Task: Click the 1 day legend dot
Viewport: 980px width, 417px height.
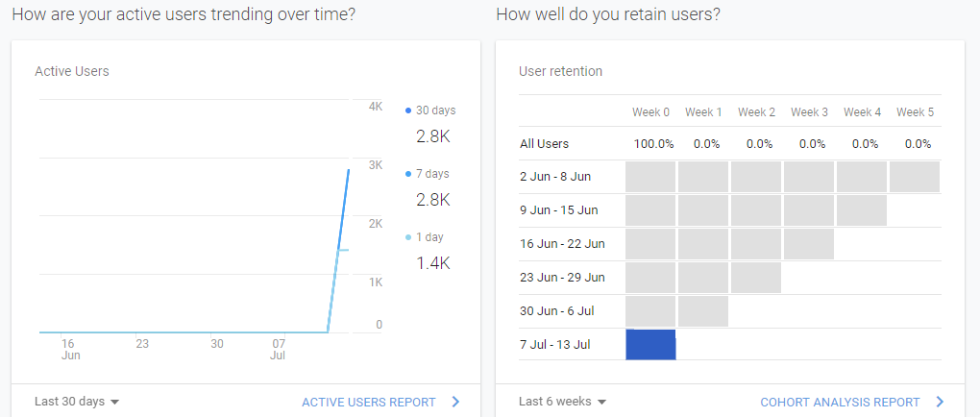Action: click(408, 237)
